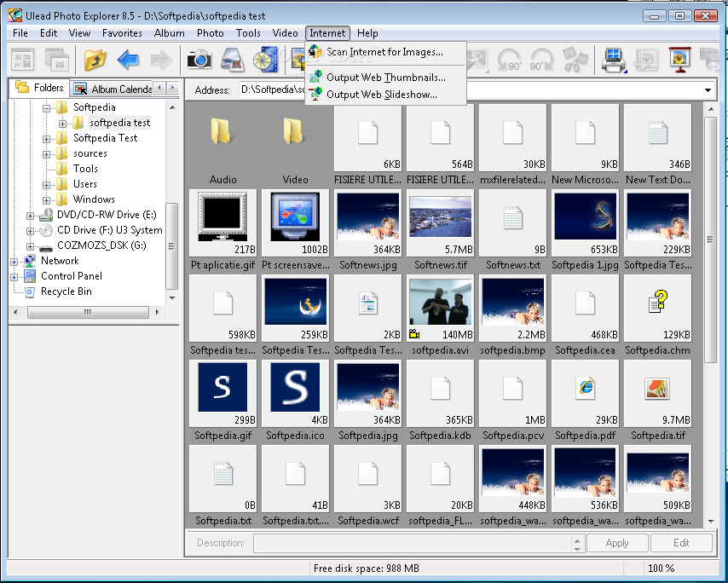Image resolution: width=728 pixels, height=583 pixels.
Task: Open the Album menu
Action: [169, 33]
